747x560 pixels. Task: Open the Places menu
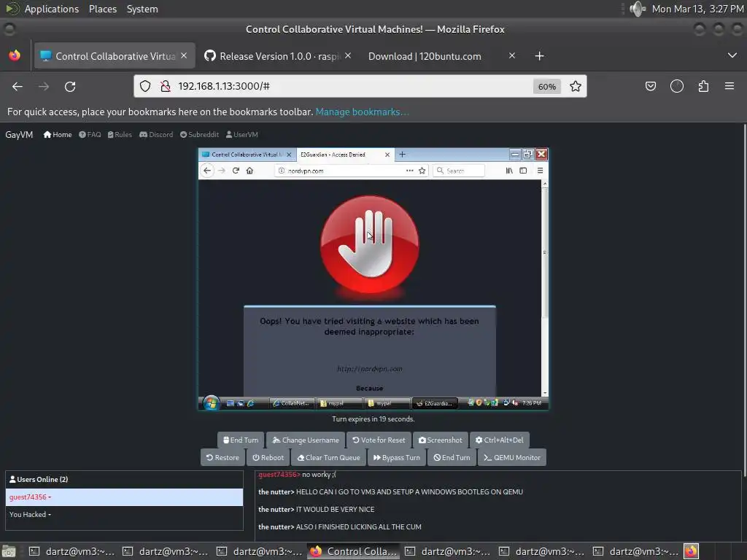[102, 9]
